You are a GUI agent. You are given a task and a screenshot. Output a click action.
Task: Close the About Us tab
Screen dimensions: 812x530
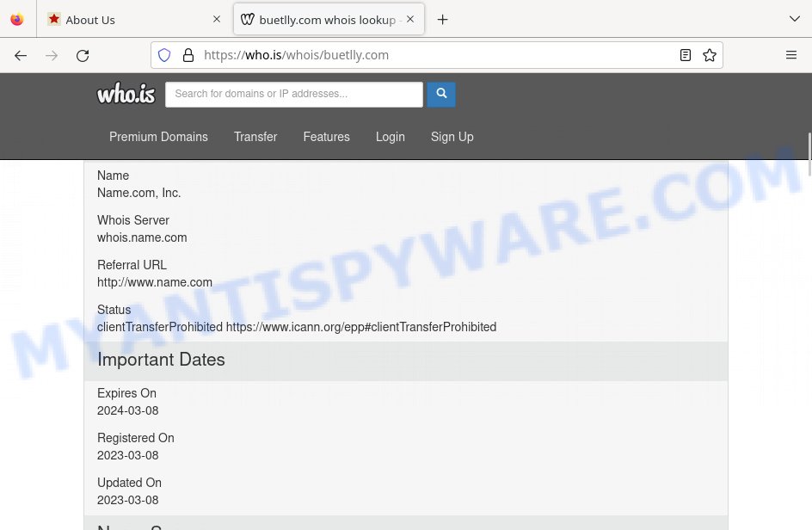pos(217,19)
